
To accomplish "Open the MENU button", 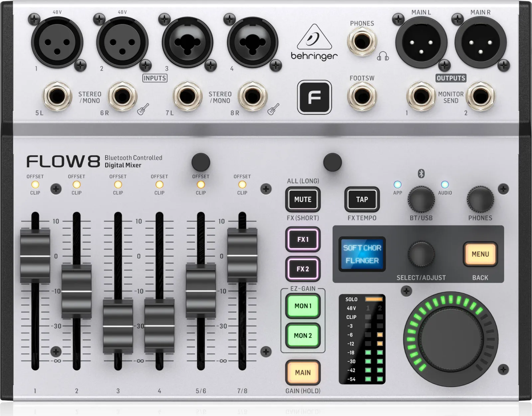I will click(x=480, y=254).
